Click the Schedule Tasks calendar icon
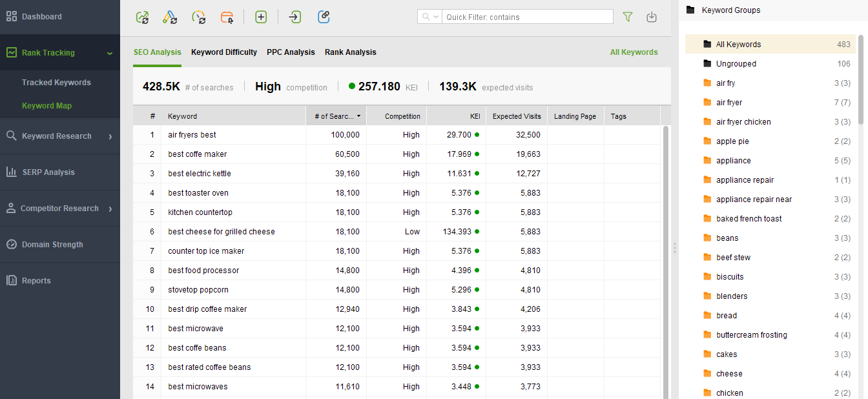868x399 pixels. click(227, 17)
